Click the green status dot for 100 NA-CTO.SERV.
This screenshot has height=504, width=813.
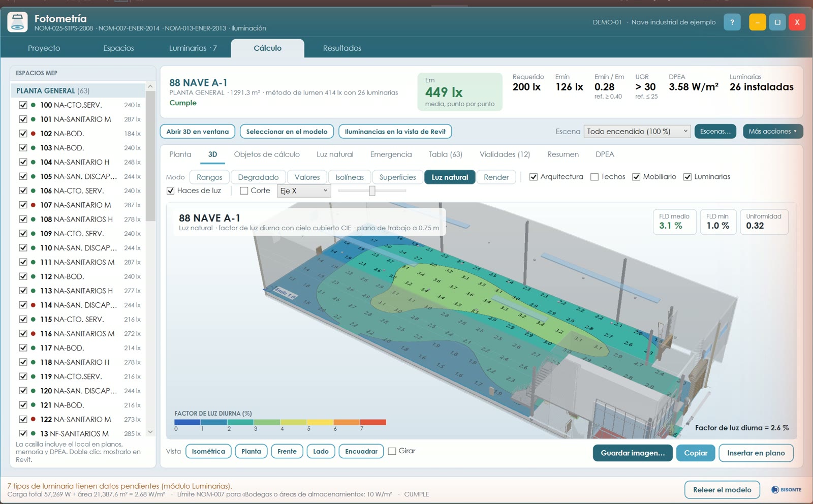pos(33,105)
